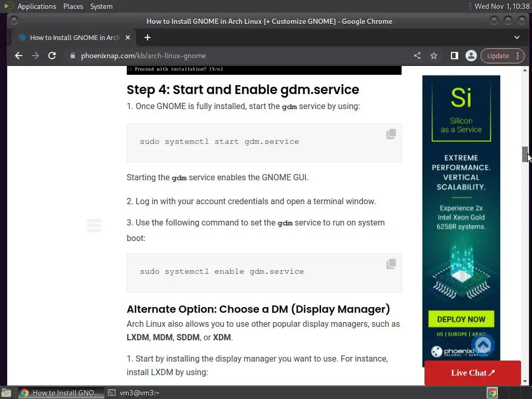
Task: Close the How to Install GNOME tab
Action: (128, 37)
